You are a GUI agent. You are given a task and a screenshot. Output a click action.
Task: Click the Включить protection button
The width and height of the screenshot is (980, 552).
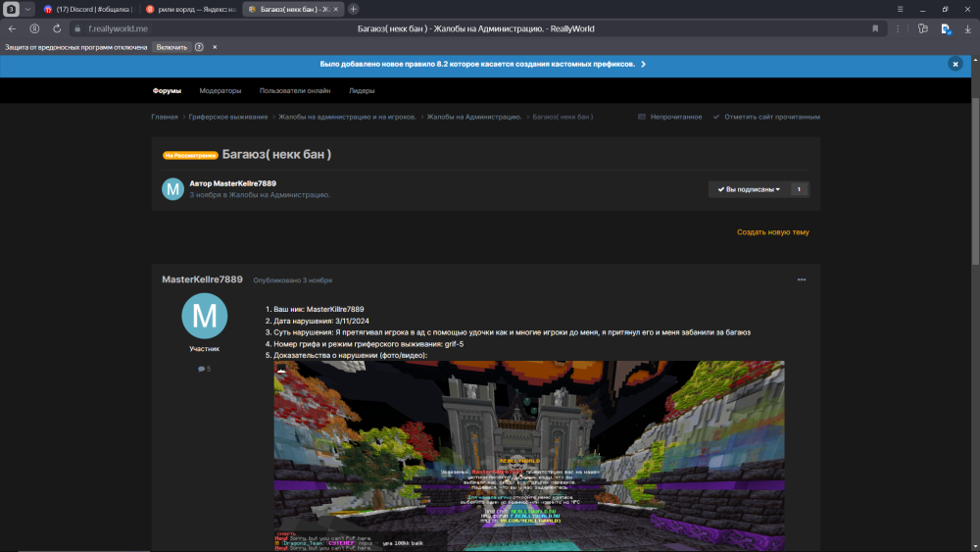pos(171,47)
